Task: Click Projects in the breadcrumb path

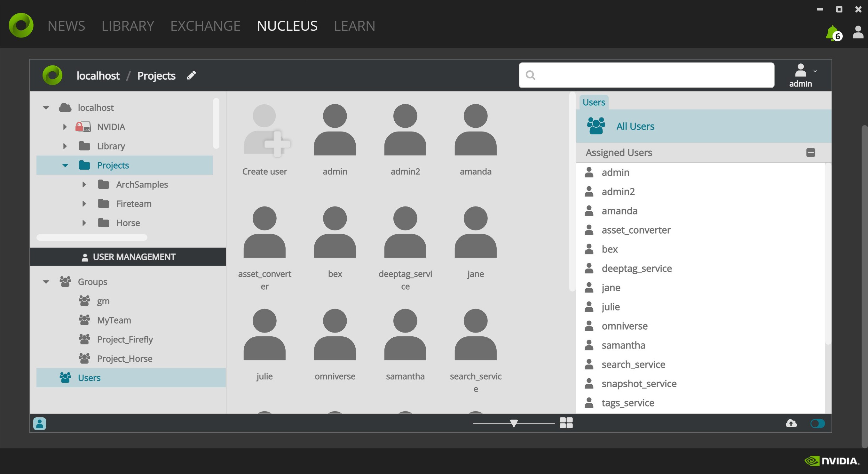Action: (x=156, y=76)
